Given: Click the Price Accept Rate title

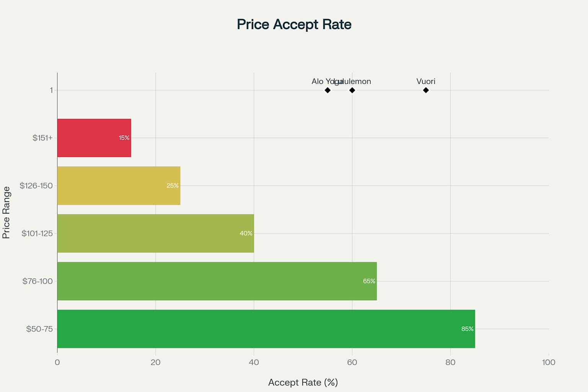Looking at the screenshot, I should (x=294, y=24).
